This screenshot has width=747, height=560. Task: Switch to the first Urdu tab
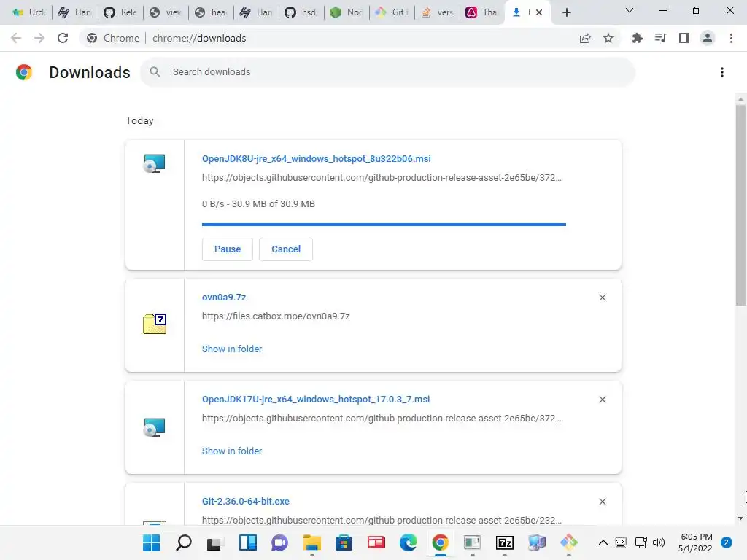click(28, 12)
